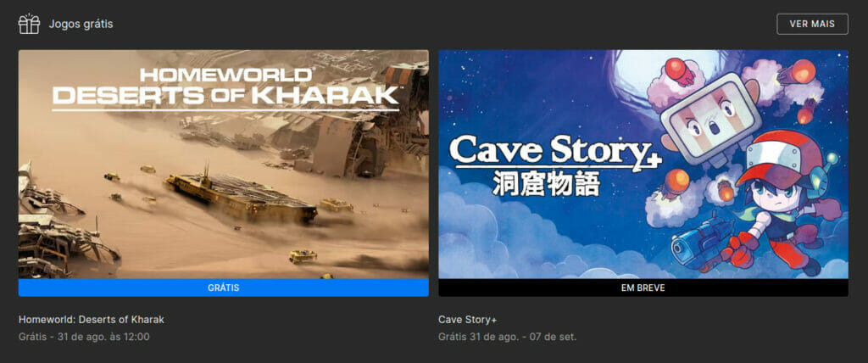The image size is (868, 363).
Task: Select the blue GRÁTIS banner
Action: [224, 288]
